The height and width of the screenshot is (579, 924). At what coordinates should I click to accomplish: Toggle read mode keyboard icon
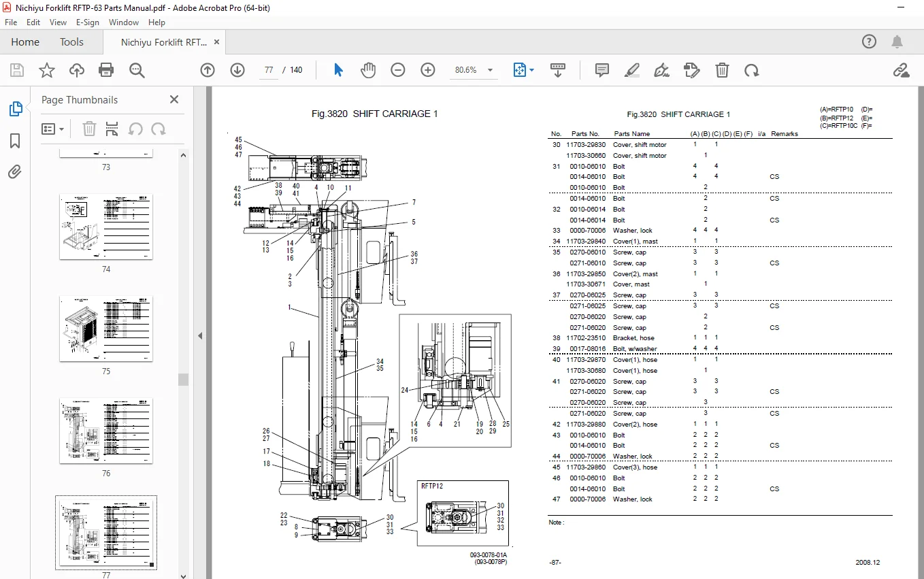point(558,70)
